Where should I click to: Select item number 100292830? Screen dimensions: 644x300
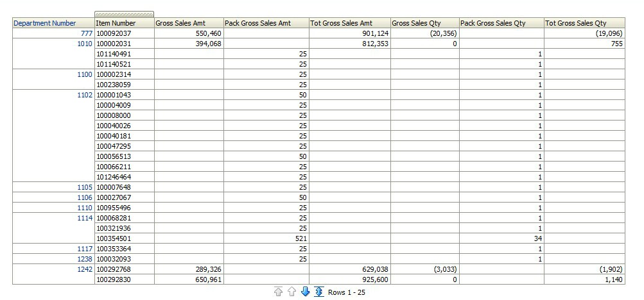tap(114, 279)
